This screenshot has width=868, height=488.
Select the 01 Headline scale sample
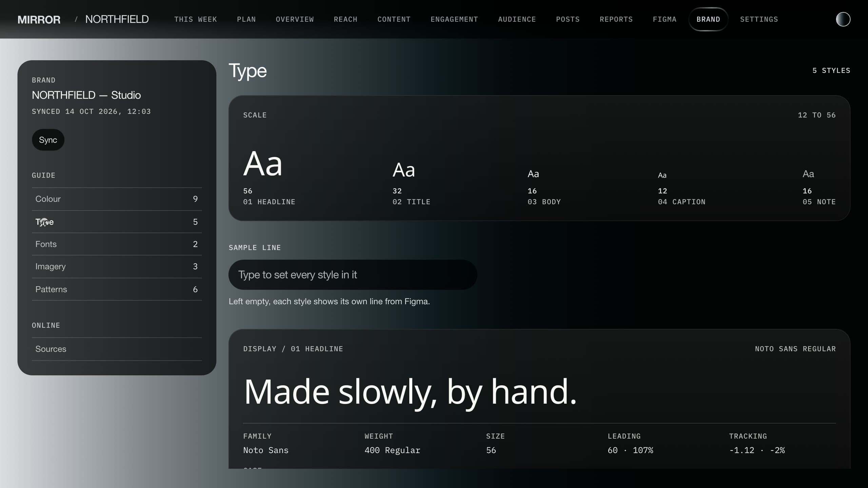pyautogui.click(x=269, y=177)
